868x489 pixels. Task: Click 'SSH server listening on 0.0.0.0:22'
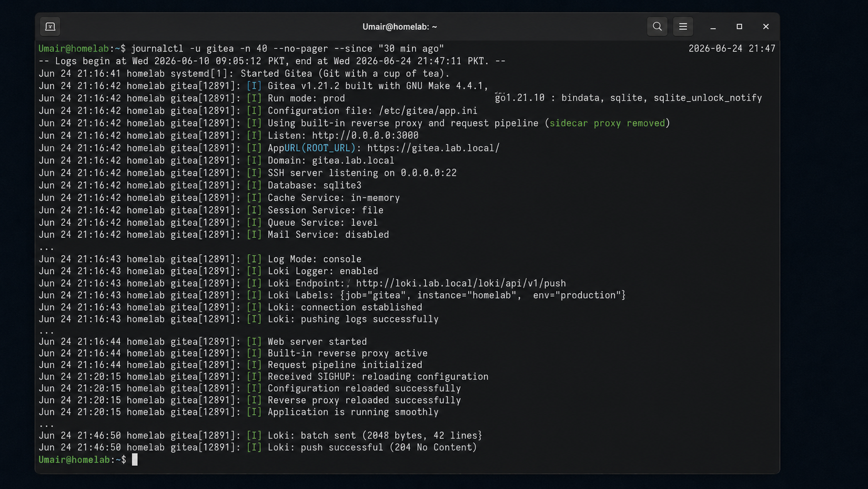tap(362, 173)
